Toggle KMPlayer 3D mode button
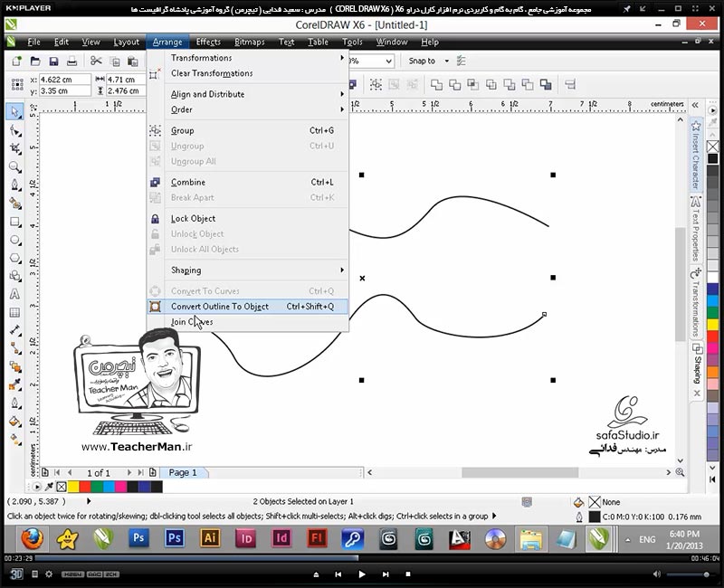Screen dimensions: 724x588 [x=16, y=574]
